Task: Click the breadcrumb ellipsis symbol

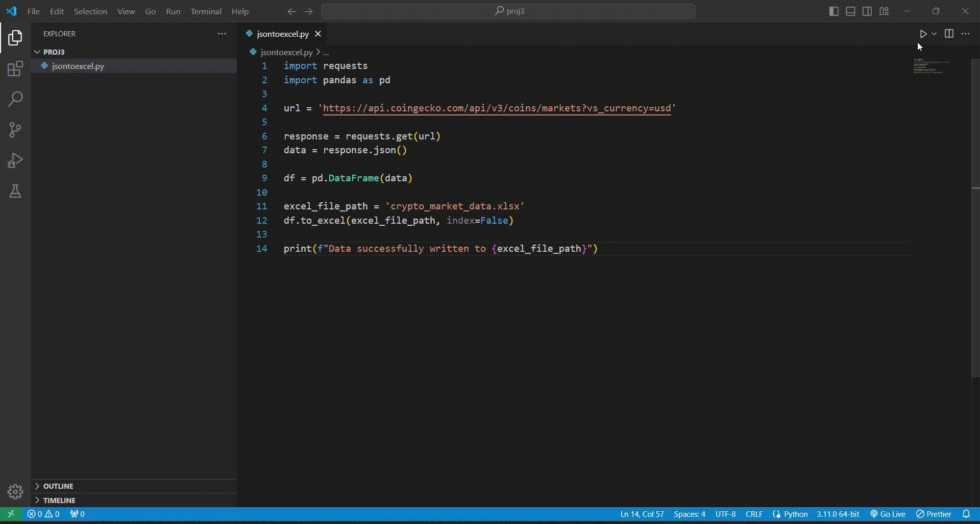Action: [326, 52]
